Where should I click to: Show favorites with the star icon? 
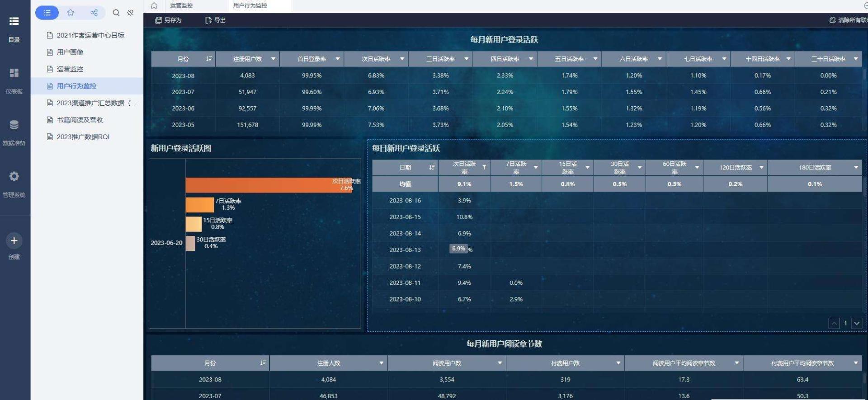click(x=71, y=13)
